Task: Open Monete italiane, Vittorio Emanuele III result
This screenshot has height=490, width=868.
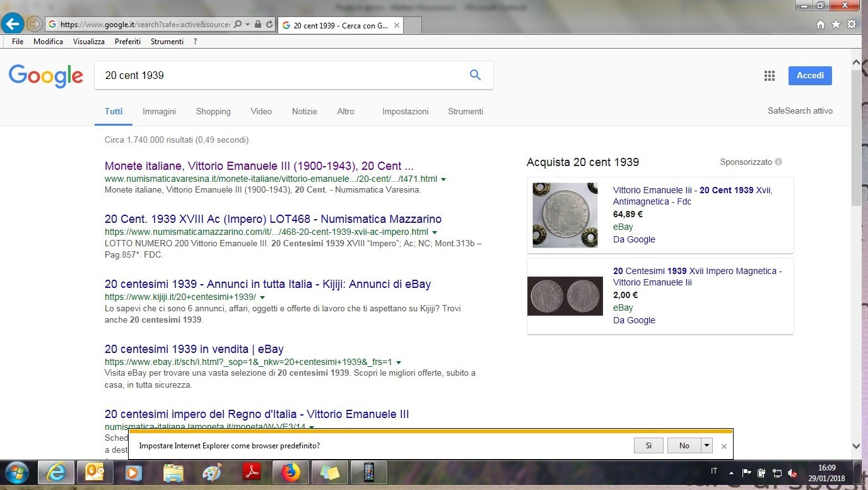Action: [259, 166]
